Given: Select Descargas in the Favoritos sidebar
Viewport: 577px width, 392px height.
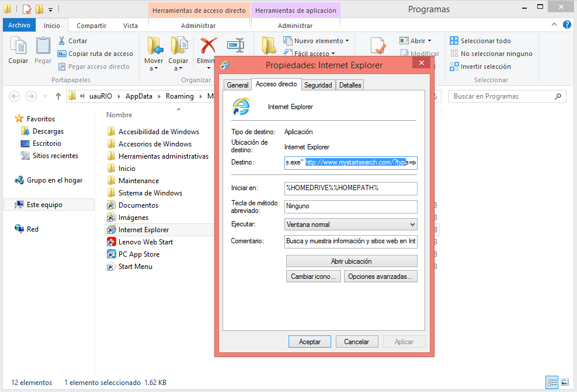Looking at the screenshot, I should pos(48,131).
